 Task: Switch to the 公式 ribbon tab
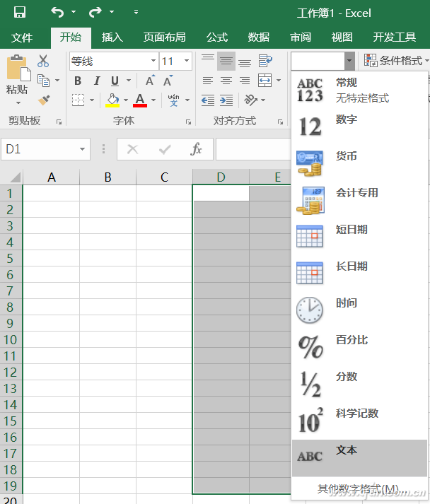pyautogui.click(x=217, y=37)
